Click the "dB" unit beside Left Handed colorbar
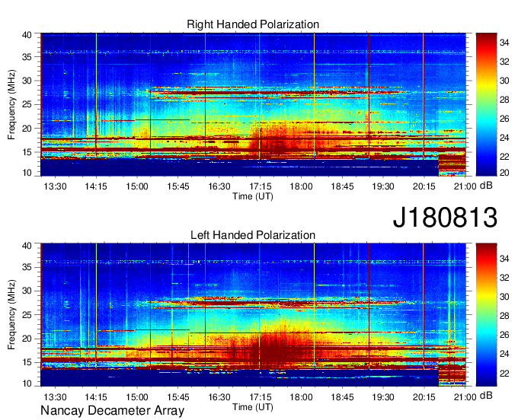The width and height of the screenshot is (518, 420). (x=486, y=396)
